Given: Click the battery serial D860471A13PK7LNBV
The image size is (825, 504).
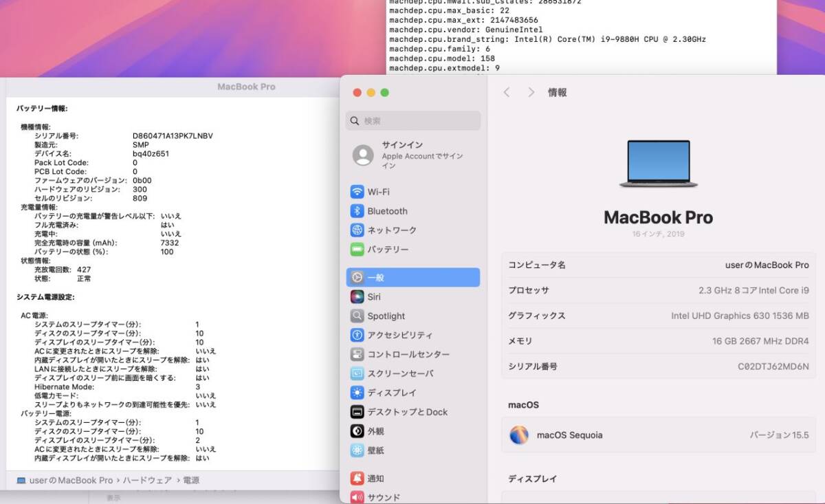Looking at the screenshot, I should tap(173, 136).
